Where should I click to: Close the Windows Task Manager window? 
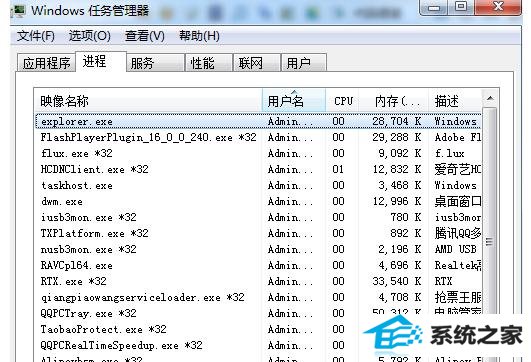pyautogui.click(x=497, y=7)
